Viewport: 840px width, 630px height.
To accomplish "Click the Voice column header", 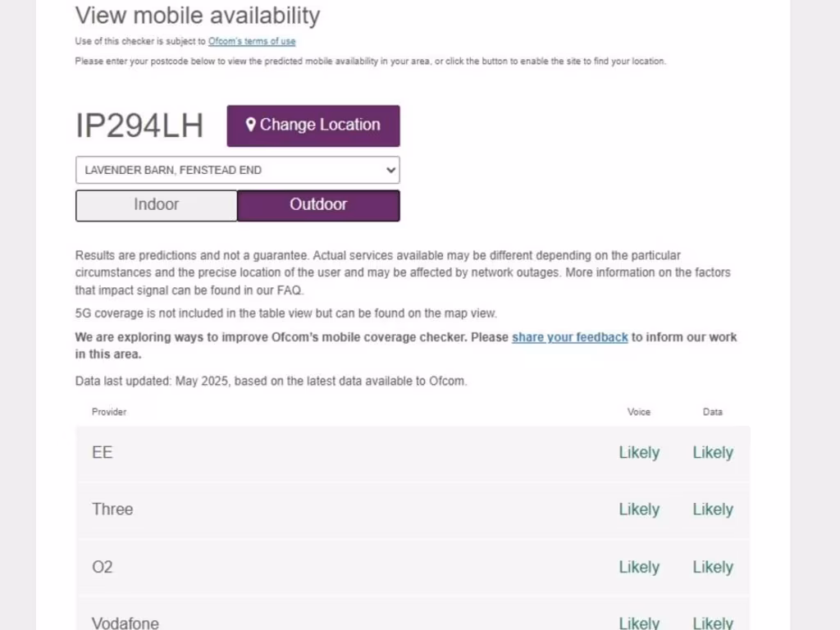I will [639, 412].
